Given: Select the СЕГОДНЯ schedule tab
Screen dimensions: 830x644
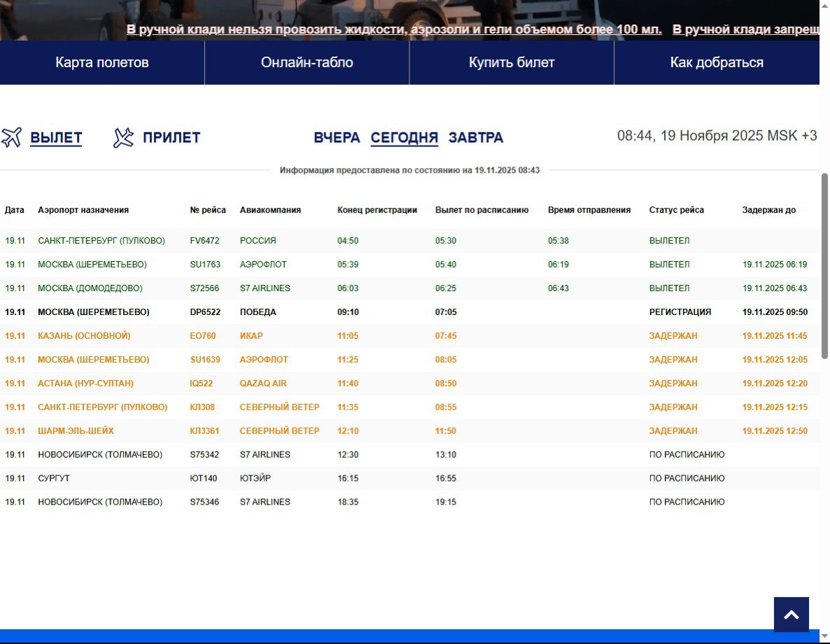Looking at the screenshot, I should tap(404, 137).
